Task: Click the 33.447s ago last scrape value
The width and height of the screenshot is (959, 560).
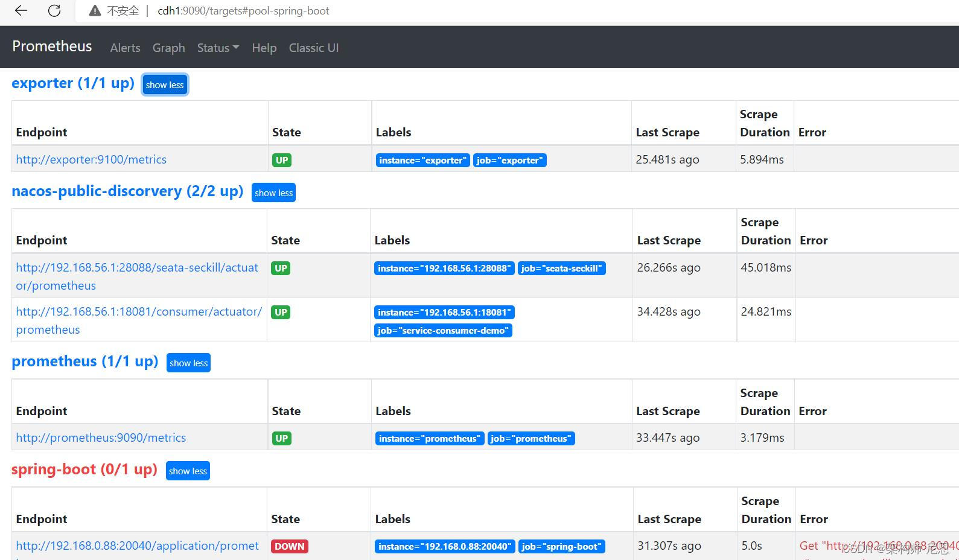Action: pos(668,437)
